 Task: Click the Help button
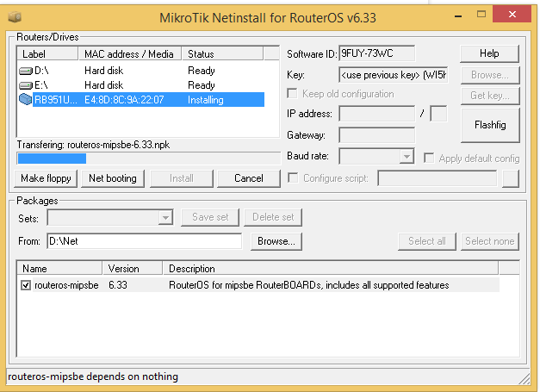coord(489,53)
